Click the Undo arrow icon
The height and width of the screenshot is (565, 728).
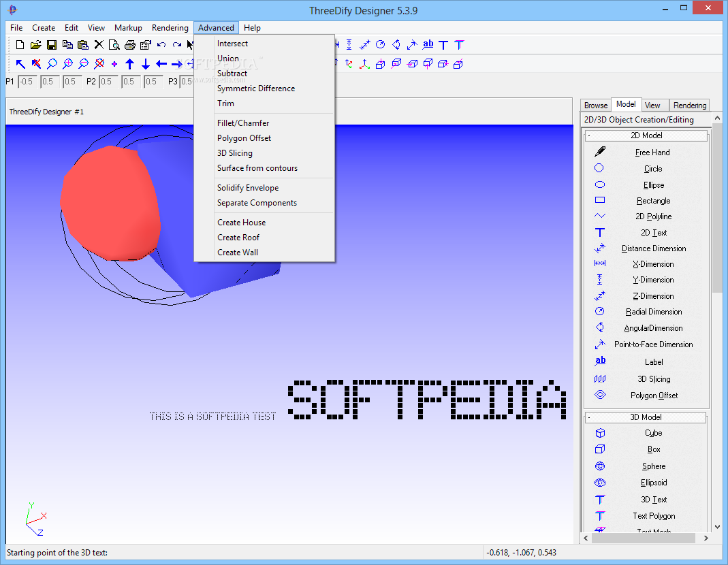tap(161, 44)
